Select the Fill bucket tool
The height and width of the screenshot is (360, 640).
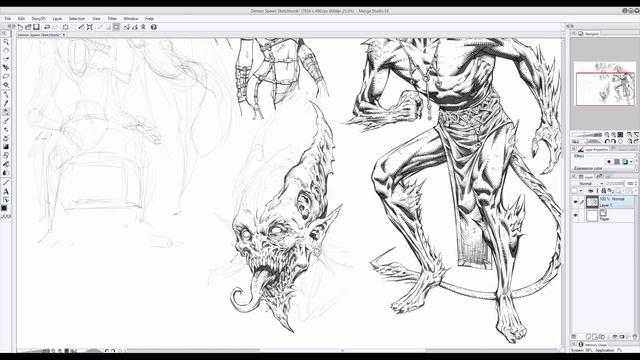[6, 164]
